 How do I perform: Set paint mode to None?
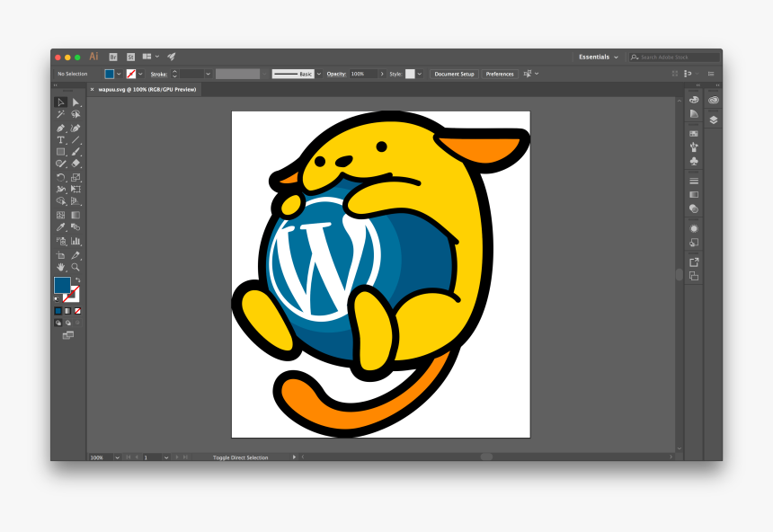(77, 311)
